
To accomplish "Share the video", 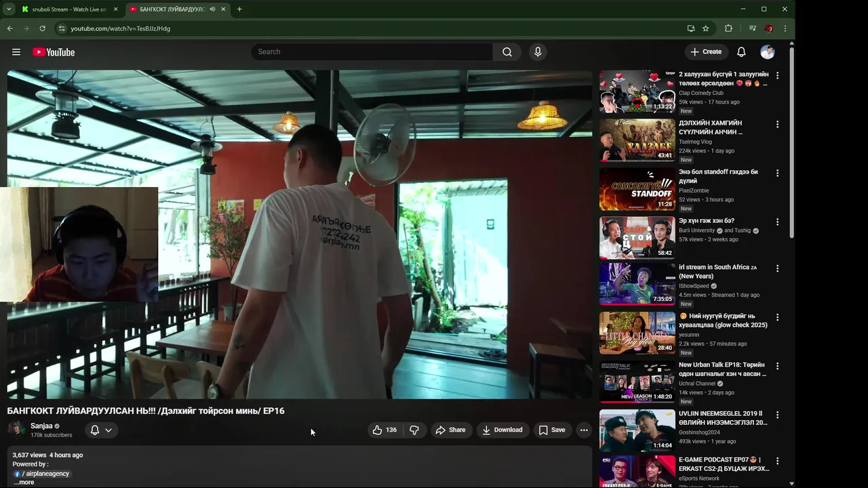I will click(x=450, y=430).
